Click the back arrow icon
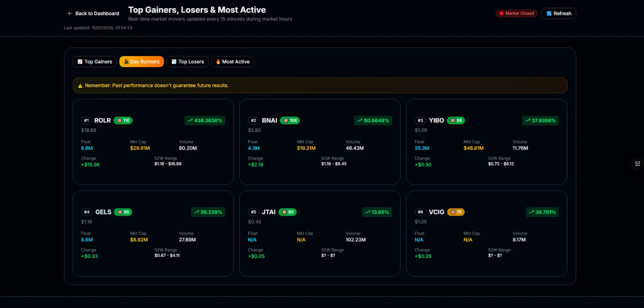644x308 pixels. pos(70,13)
